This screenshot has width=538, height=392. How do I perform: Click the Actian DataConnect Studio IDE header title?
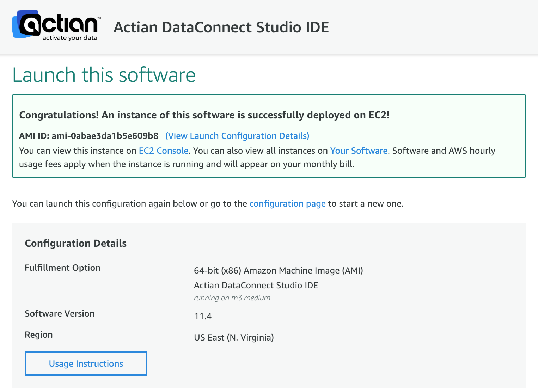click(221, 27)
